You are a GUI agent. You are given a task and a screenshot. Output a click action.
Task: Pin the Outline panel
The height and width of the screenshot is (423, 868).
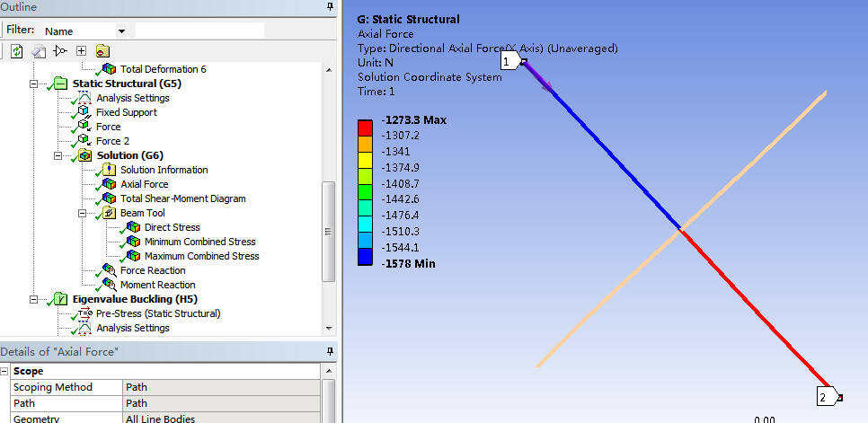(330, 6)
